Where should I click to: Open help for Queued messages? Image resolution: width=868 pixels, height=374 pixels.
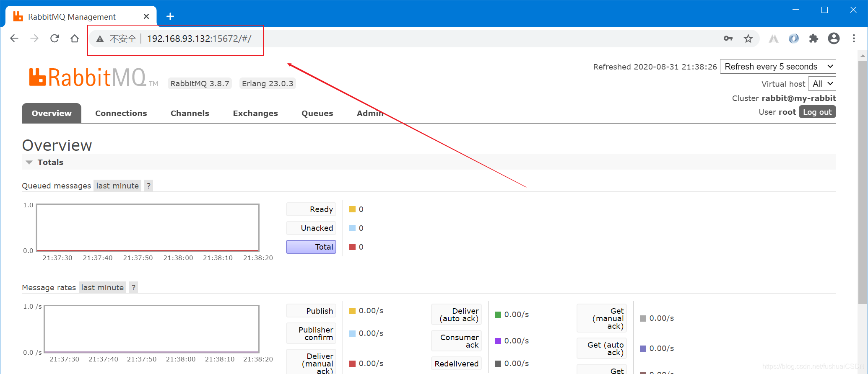pyautogui.click(x=148, y=186)
